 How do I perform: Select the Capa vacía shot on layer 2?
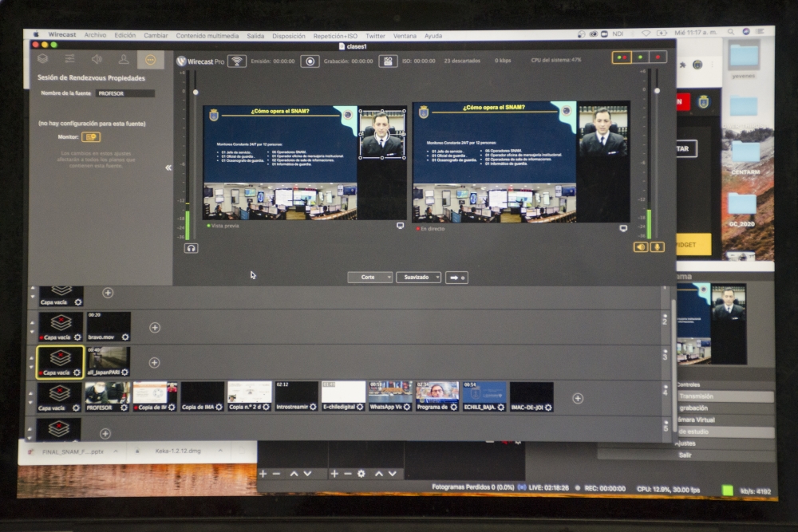click(61, 326)
